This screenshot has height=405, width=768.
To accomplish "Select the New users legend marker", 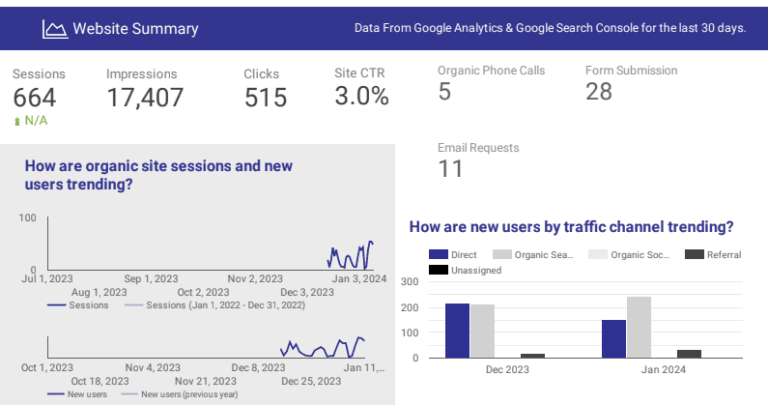I will [56, 394].
